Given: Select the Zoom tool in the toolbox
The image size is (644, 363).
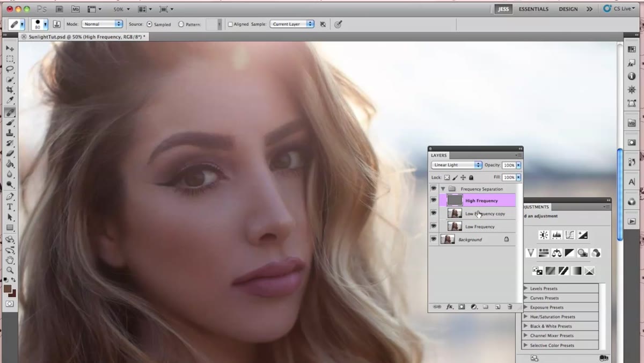Looking at the screenshot, I should pyautogui.click(x=10, y=270).
